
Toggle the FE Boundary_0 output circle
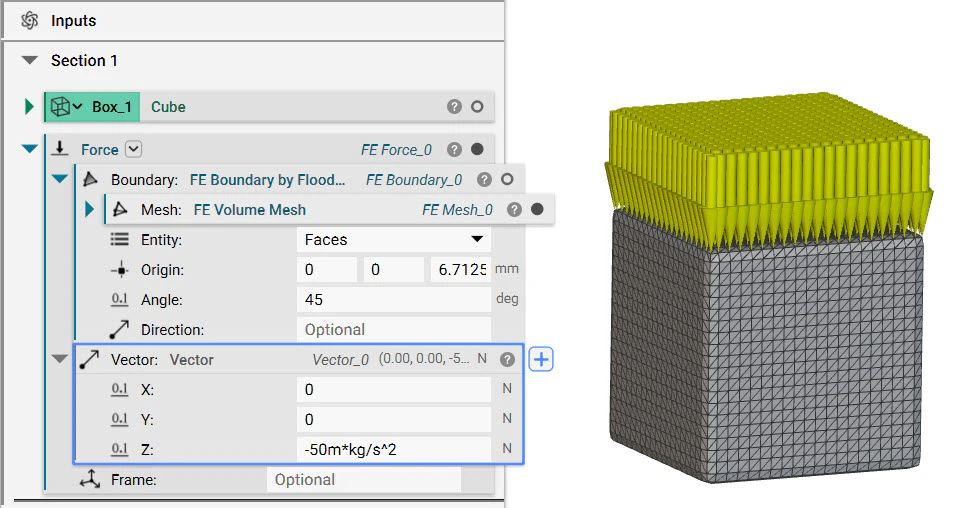(507, 179)
